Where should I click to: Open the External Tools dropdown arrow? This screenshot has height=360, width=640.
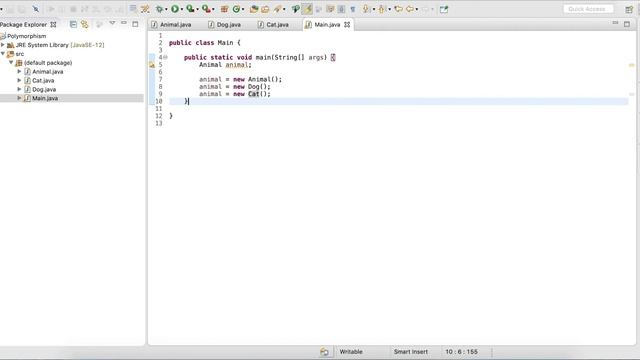[213, 9]
